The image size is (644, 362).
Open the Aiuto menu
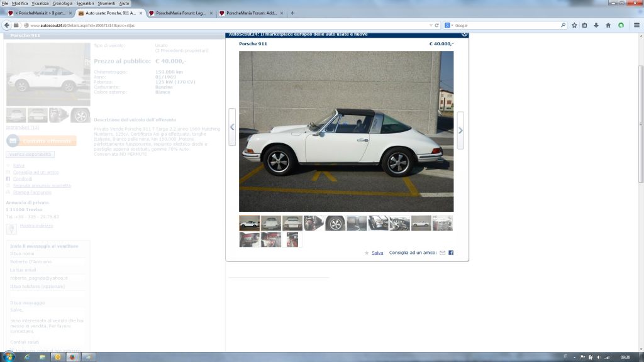point(124,3)
